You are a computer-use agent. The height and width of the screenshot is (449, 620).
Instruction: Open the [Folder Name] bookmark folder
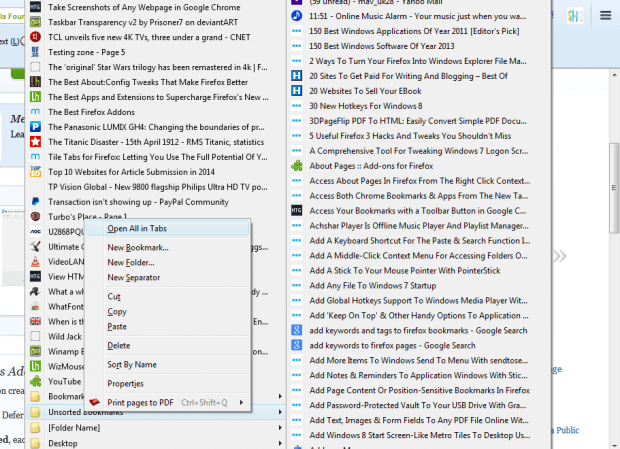click(x=74, y=428)
